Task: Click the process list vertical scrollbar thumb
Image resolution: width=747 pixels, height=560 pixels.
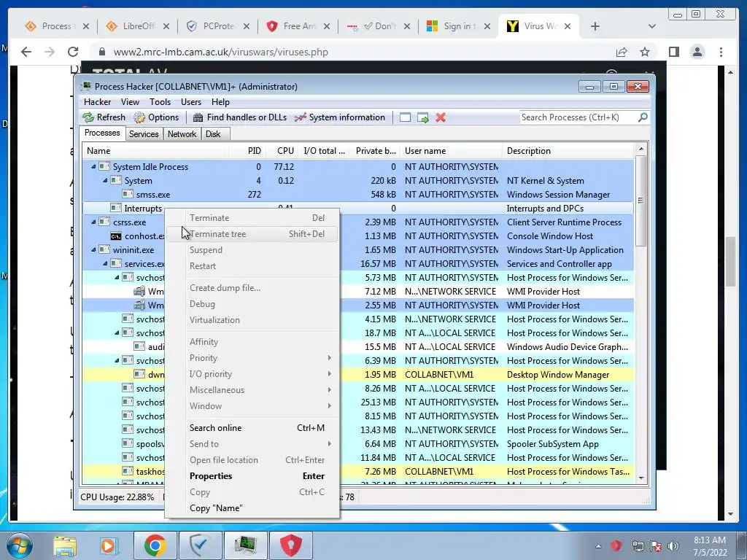Action: [640, 200]
